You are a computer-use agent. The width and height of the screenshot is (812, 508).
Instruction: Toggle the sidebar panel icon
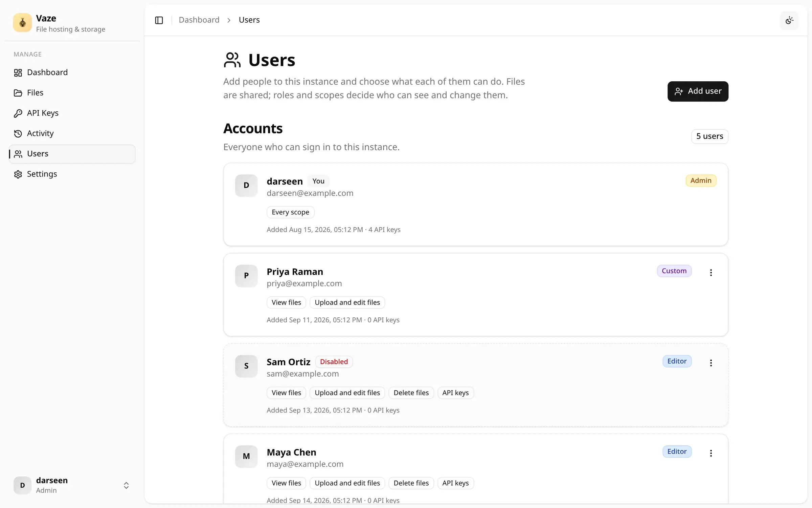click(x=159, y=20)
